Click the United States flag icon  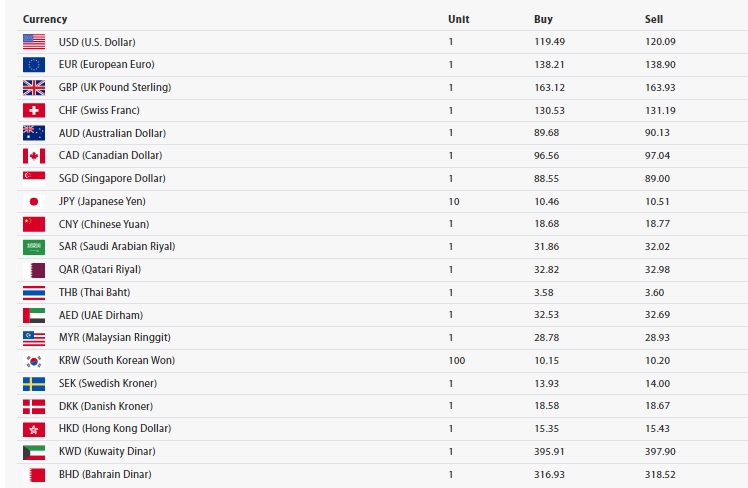coord(34,42)
